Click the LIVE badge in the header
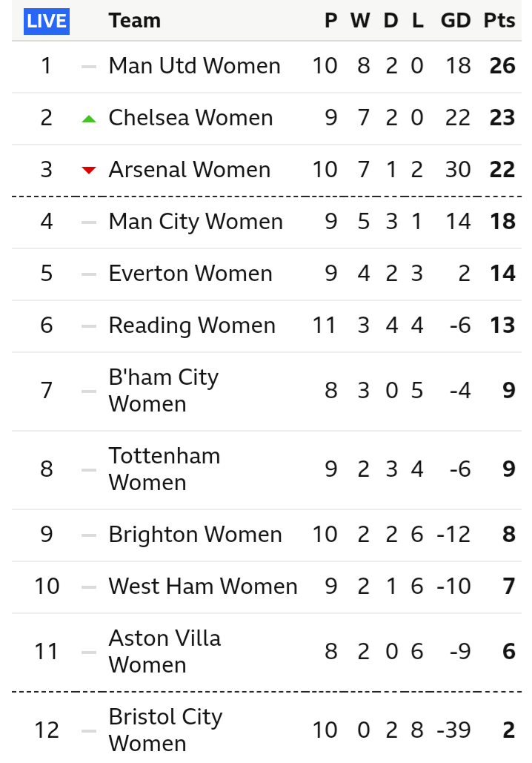 click(x=47, y=21)
